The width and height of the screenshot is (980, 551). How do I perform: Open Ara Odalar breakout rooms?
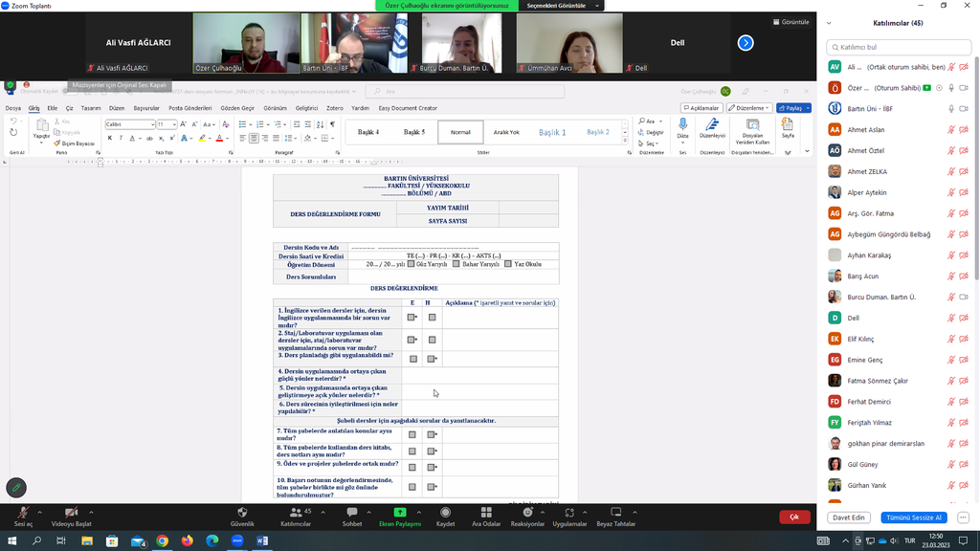coord(486,513)
